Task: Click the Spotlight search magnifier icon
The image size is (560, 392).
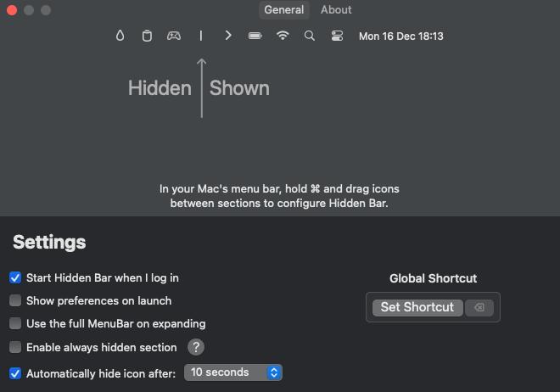Action: click(x=310, y=36)
